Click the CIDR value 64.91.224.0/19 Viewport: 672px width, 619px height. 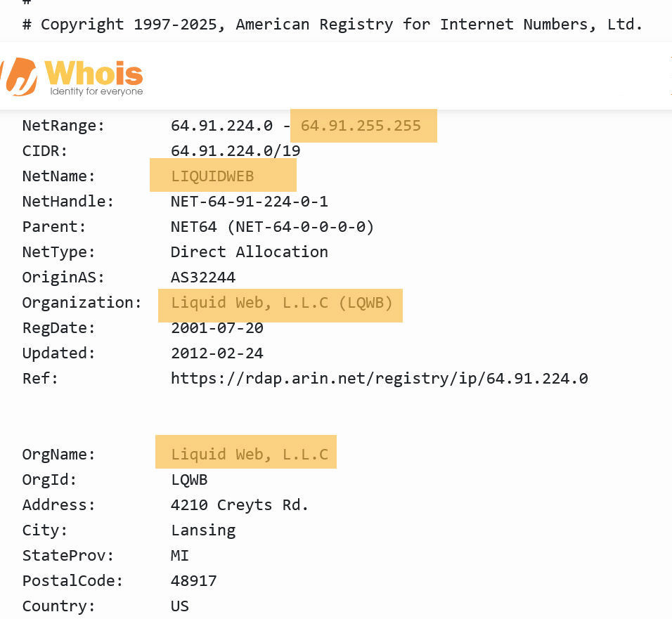[235, 151]
